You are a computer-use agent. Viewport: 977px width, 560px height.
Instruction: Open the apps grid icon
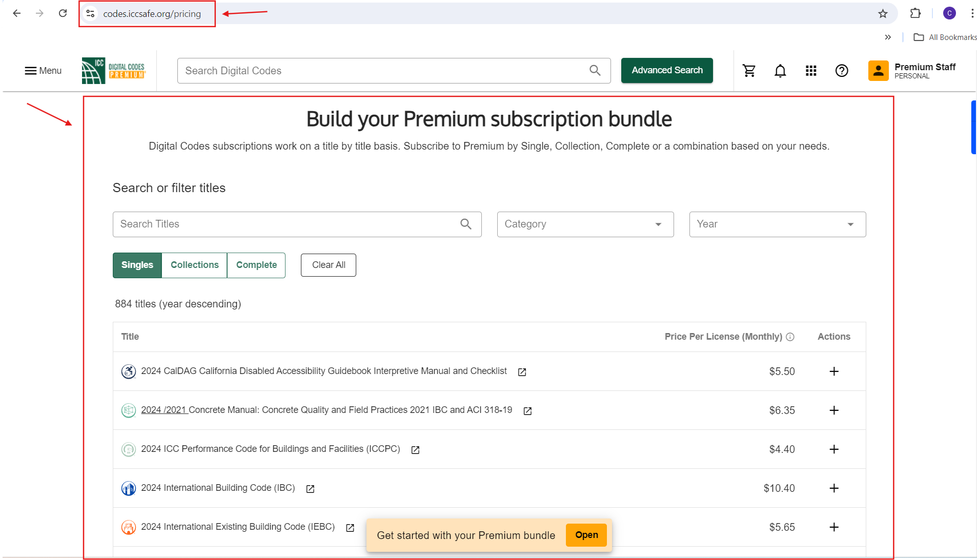tap(811, 71)
